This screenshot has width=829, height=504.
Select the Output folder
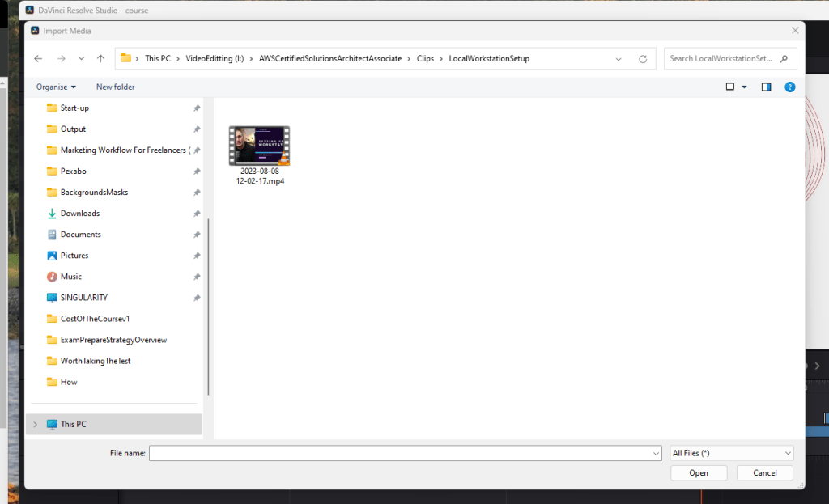point(73,129)
